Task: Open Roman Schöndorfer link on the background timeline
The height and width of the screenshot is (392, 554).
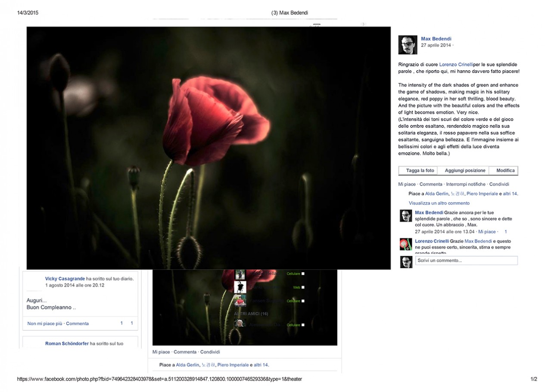Action: tap(67, 343)
